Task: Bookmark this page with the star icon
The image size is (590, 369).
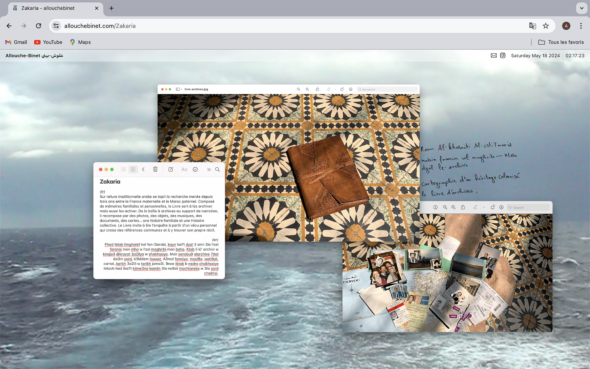Action: [546, 26]
